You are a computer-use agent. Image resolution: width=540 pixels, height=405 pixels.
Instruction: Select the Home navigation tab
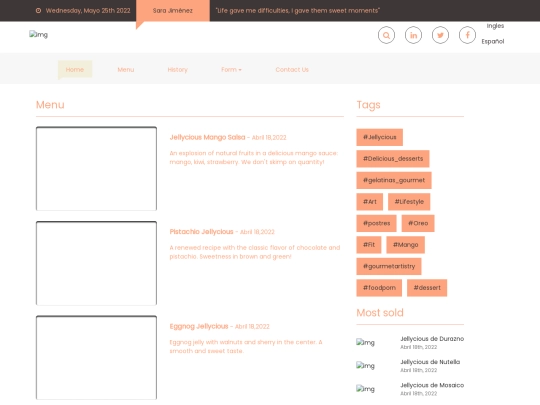75,70
